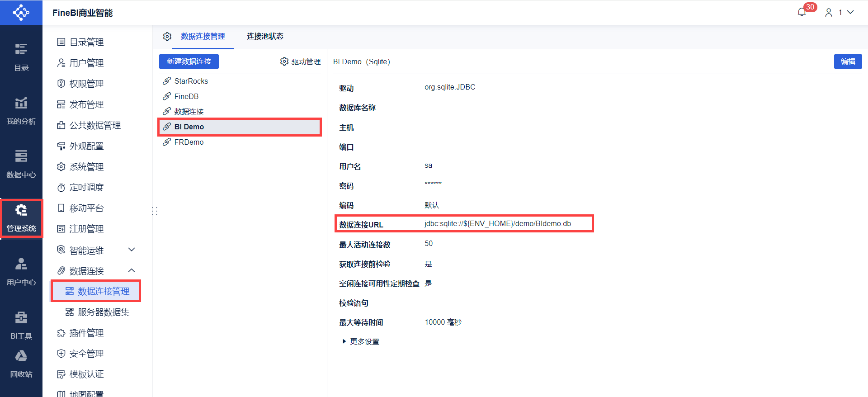The image size is (868, 397).
Task: Open 我的分析 in the sidebar
Action: (x=21, y=111)
